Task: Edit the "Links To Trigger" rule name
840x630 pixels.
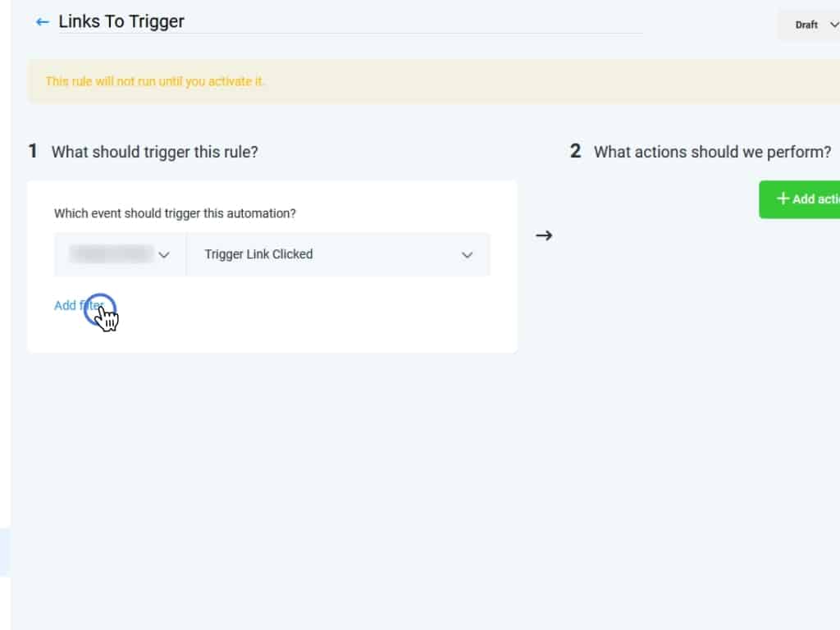Action: coord(121,22)
